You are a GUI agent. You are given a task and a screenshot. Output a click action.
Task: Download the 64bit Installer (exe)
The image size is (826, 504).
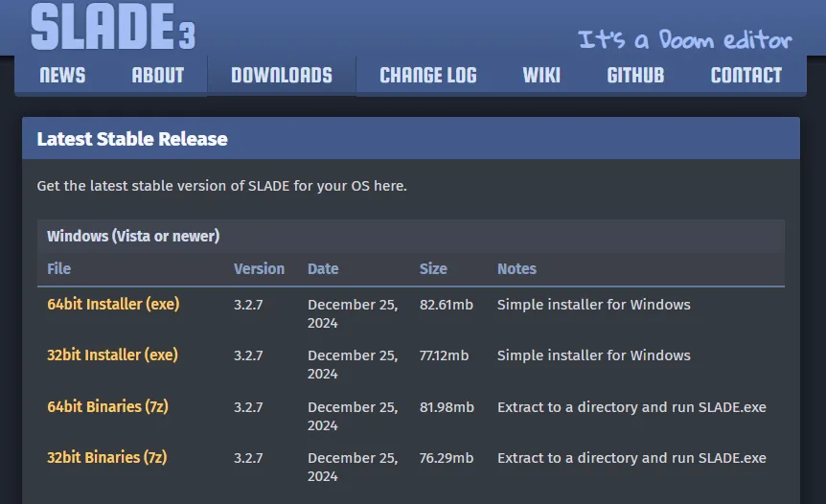coord(113,304)
